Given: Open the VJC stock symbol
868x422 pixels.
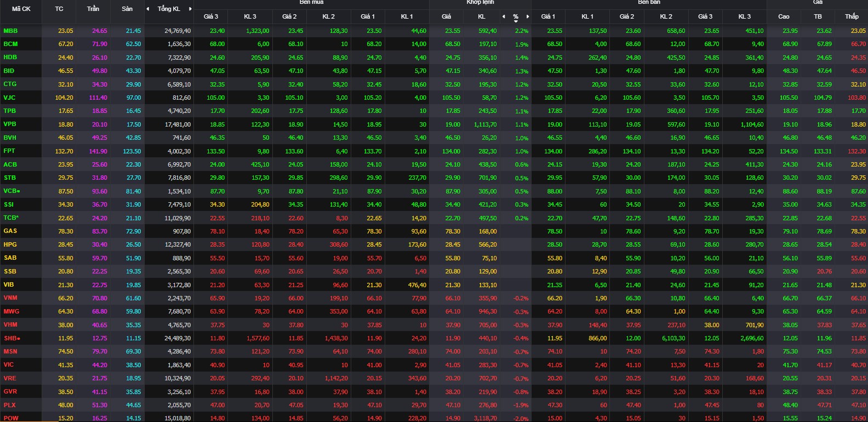Looking at the screenshot, I should [9, 98].
